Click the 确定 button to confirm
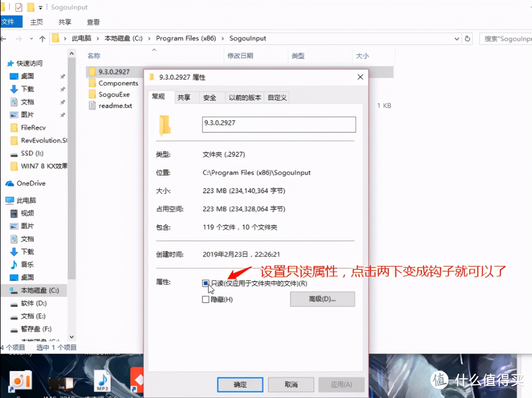Screen dimensions: 532x398 click(x=240, y=384)
